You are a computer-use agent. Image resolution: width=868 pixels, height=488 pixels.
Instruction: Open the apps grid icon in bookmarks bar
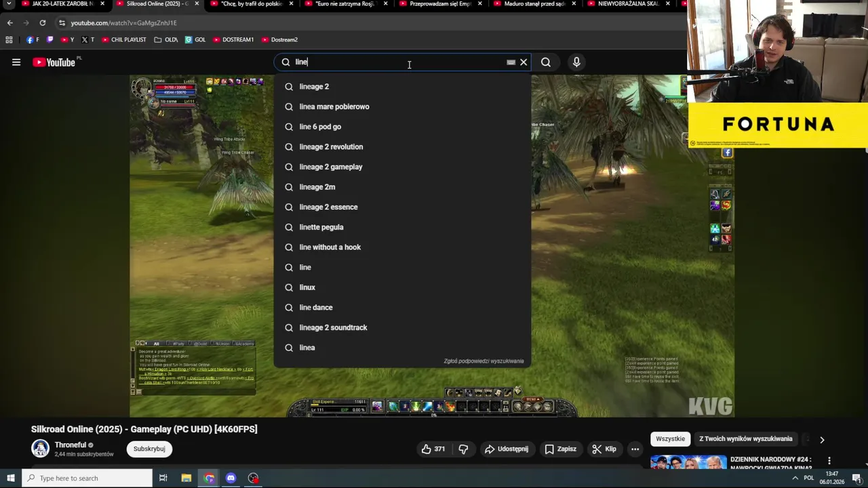click(x=9, y=40)
